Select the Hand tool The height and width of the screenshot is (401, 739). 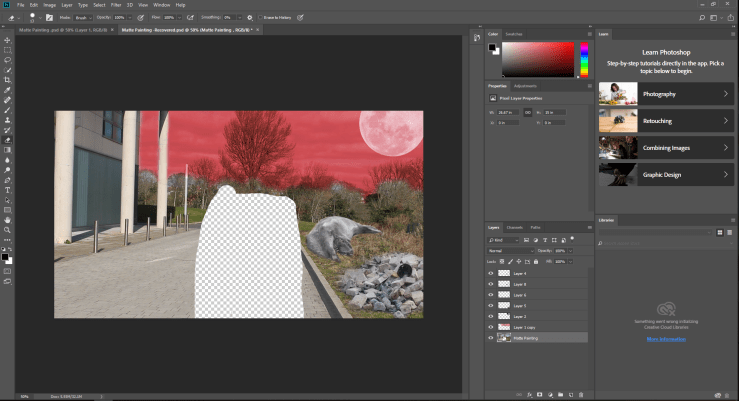tap(8, 219)
